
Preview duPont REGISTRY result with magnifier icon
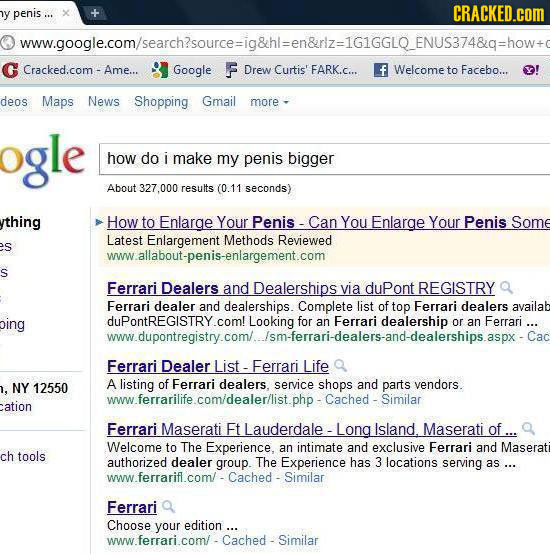point(506,287)
